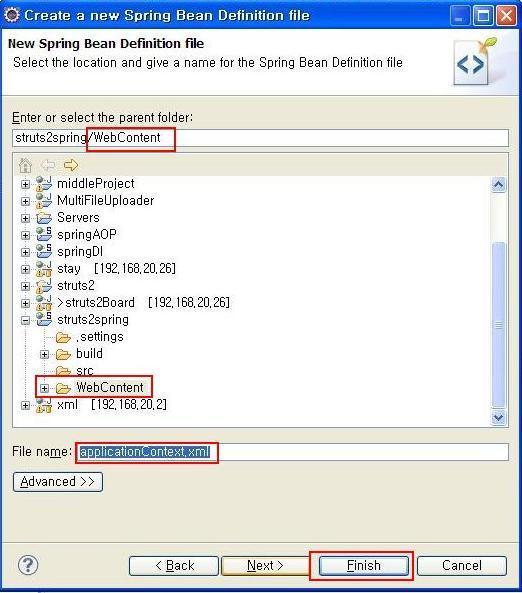
Task: Expand the build folder node
Action: click(x=44, y=354)
